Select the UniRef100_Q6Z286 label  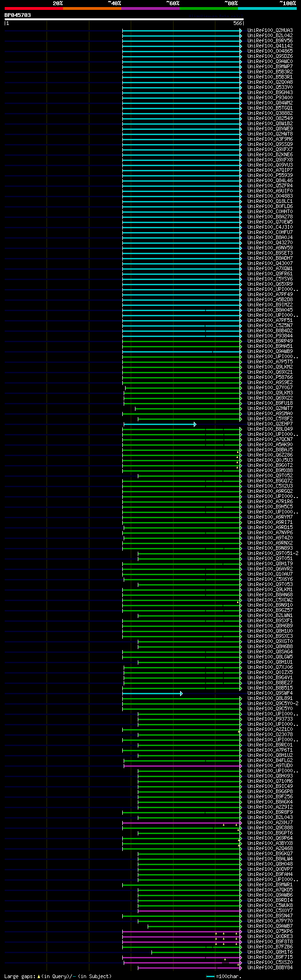(270, 455)
